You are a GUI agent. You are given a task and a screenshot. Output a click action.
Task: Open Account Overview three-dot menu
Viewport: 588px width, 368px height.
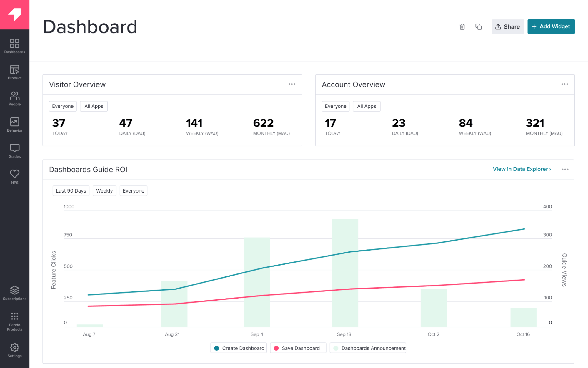coord(564,84)
